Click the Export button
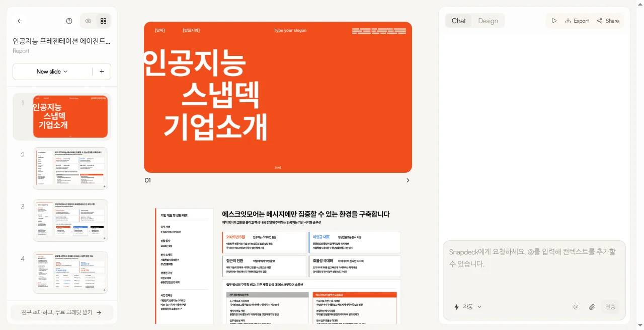The width and height of the screenshot is (644, 330). point(577,21)
